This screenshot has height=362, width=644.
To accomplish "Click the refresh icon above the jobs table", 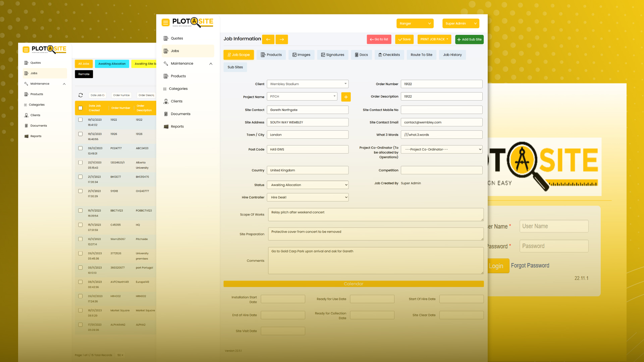I will pyautogui.click(x=80, y=95).
